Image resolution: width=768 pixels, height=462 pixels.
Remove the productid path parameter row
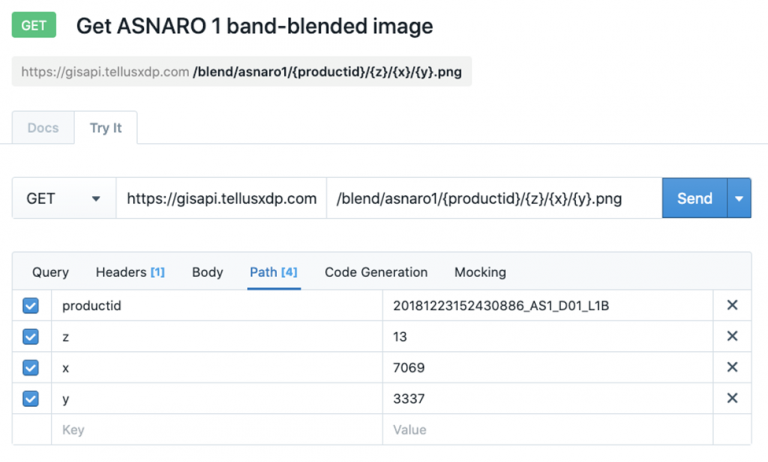tap(732, 305)
